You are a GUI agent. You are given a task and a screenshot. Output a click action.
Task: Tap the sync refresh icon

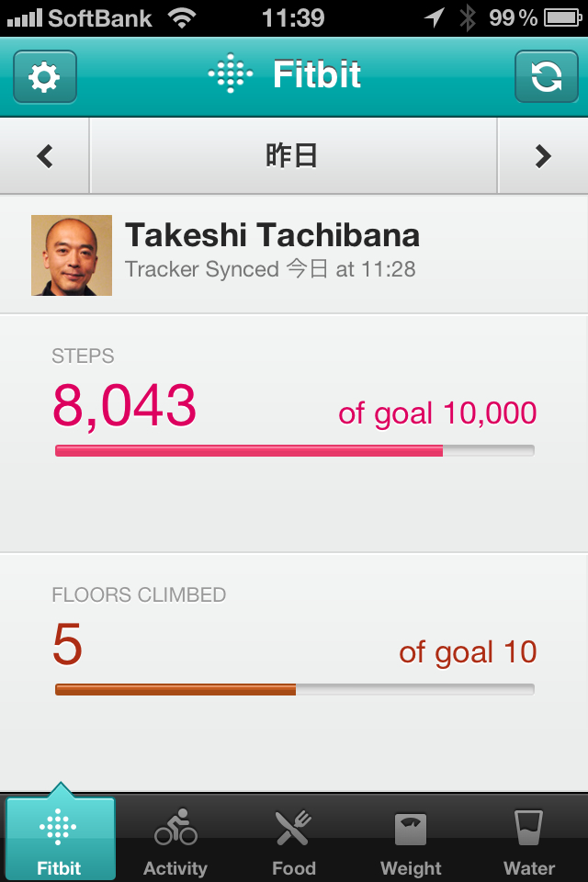[x=546, y=76]
